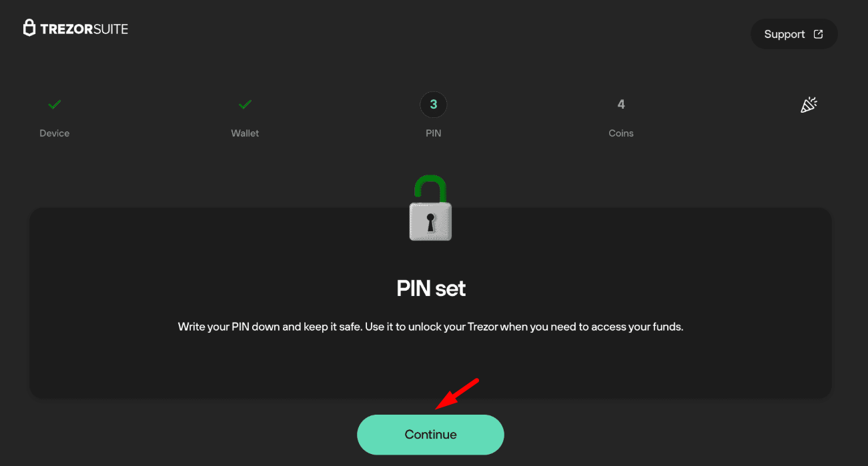Click the step 4 number indicator
The image size is (868, 466).
coord(621,105)
